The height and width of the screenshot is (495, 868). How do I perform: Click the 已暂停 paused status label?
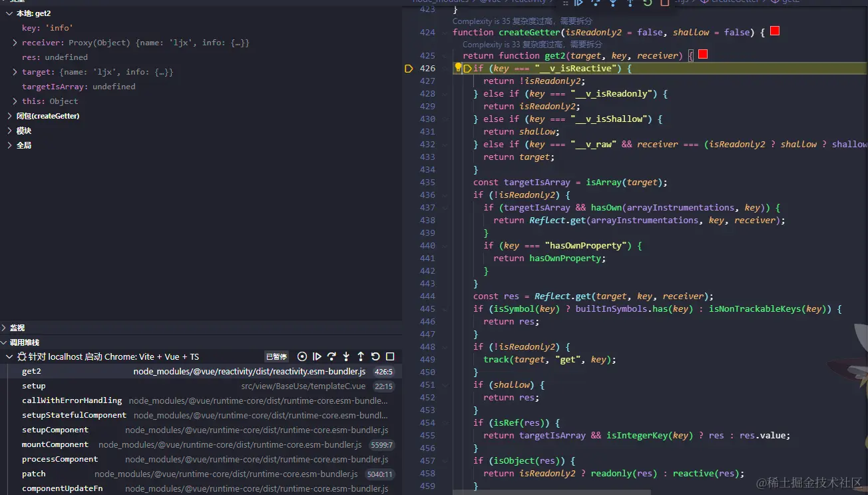(x=276, y=357)
